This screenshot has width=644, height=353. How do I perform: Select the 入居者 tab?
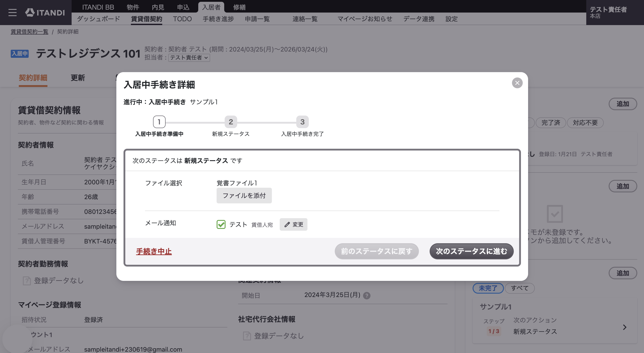pos(211,7)
